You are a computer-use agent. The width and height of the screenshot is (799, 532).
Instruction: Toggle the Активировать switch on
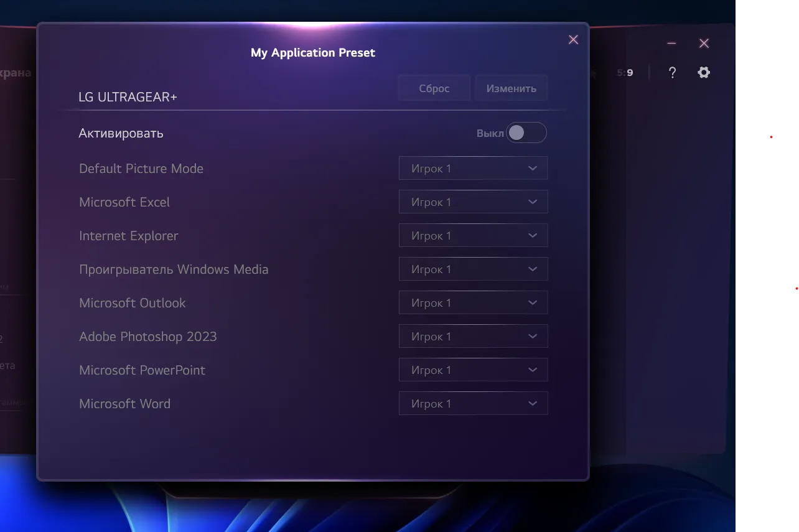(x=526, y=133)
